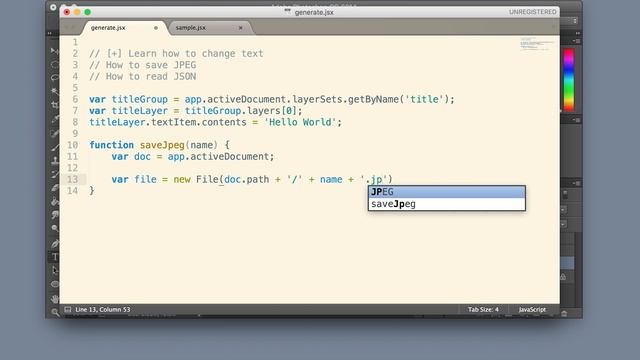Select the Magic Wand tool in Photoshop
This screenshot has height=360, width=640.
pos(54,91)
